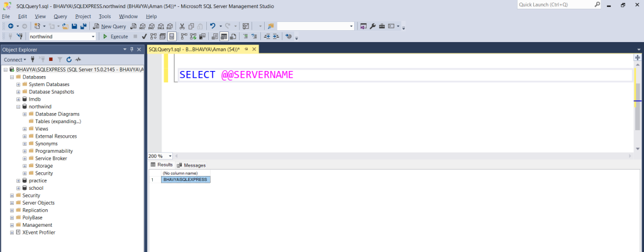The width and height of the screenshot is (644, 252).
Task: Open the File menu
Action: [6, 16]
